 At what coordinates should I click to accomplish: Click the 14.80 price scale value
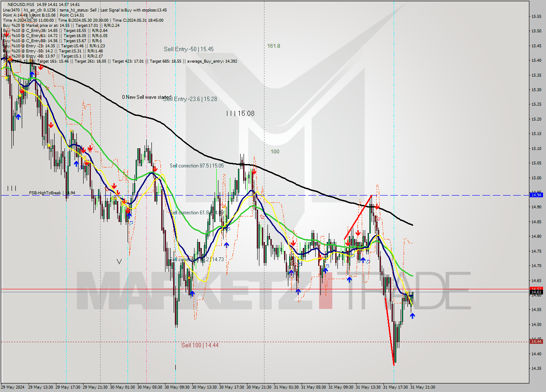point(536,236)
